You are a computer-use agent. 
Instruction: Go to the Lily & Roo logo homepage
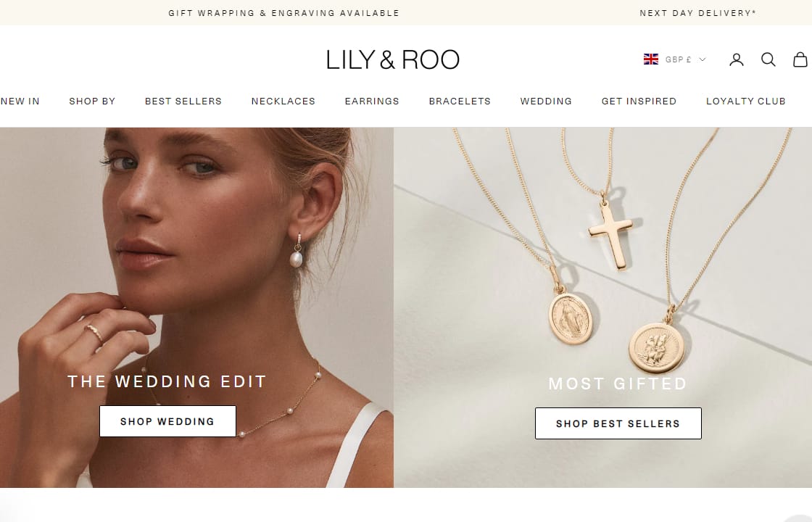click(393, 59)
